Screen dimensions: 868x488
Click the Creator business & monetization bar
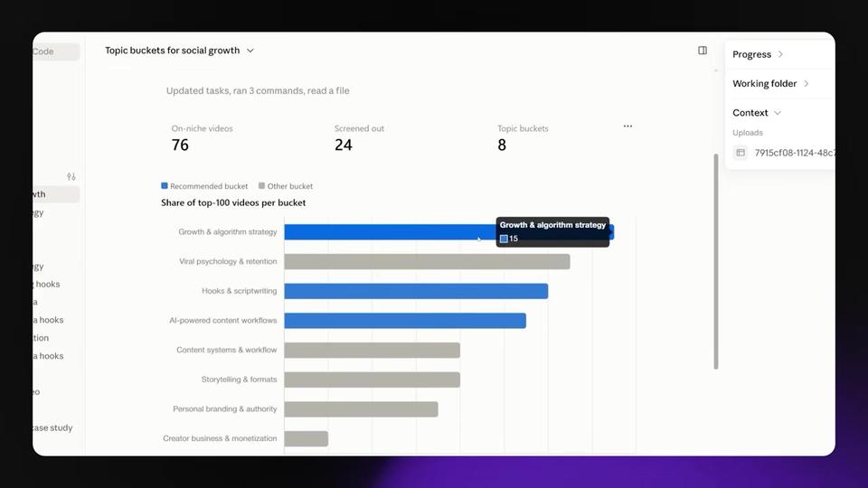[307, 439]
